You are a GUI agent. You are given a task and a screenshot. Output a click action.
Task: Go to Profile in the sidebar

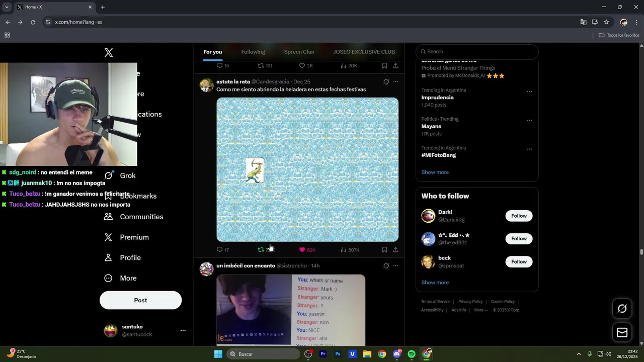pyautogui.click(x=122, y=257)
